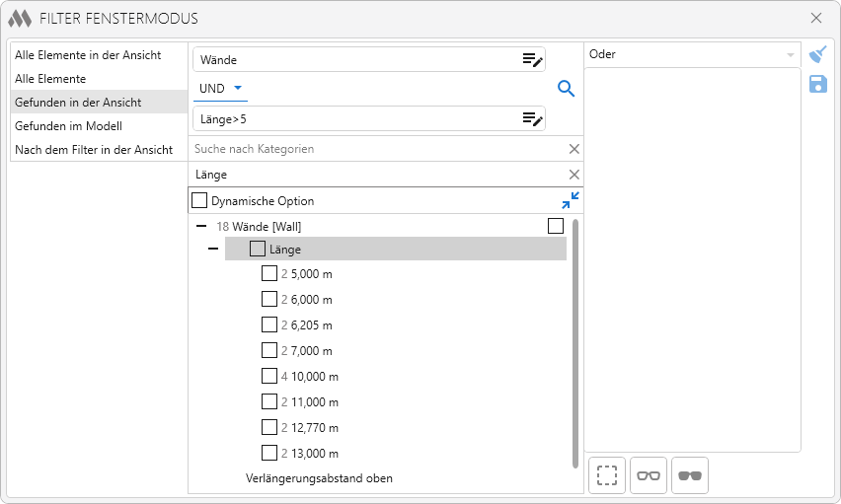Click the broom clear filter icon
Image resolution: width=841 pixels, height=504 pixels.
tap(817, 54)
